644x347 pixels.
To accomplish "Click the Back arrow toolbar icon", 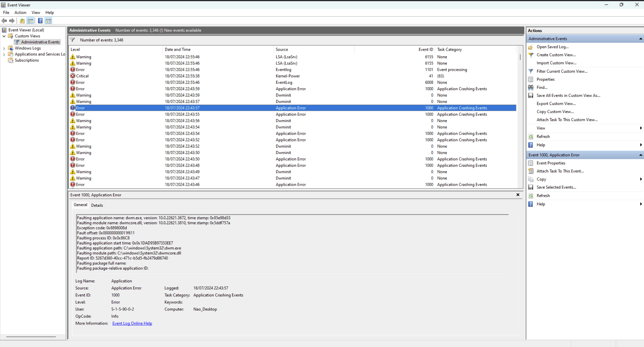I will (4, 21).
